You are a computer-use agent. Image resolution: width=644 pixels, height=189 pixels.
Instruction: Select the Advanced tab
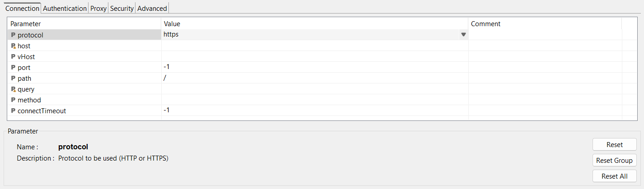(x=152, y=8)
